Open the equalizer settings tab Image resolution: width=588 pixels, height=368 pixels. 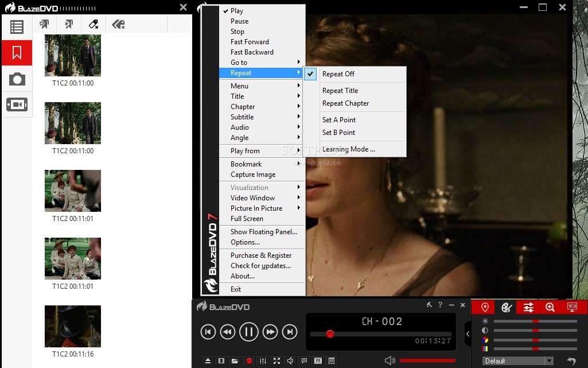click(x=528, y=307)
